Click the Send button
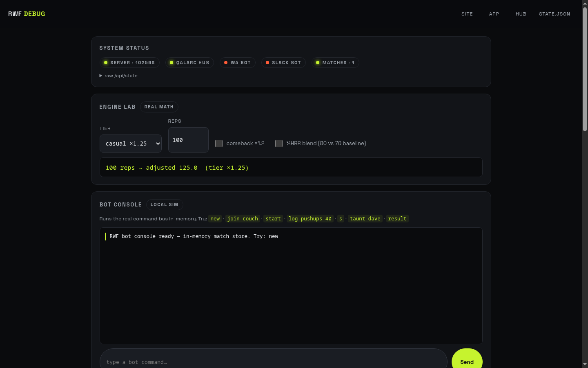The width and height of the screenshot is (588, 368). 467,362
